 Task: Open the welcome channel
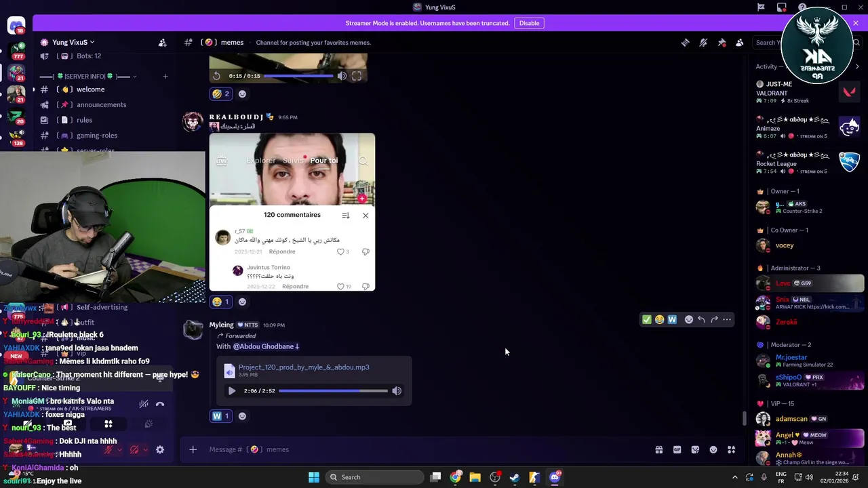coord(90,89)
